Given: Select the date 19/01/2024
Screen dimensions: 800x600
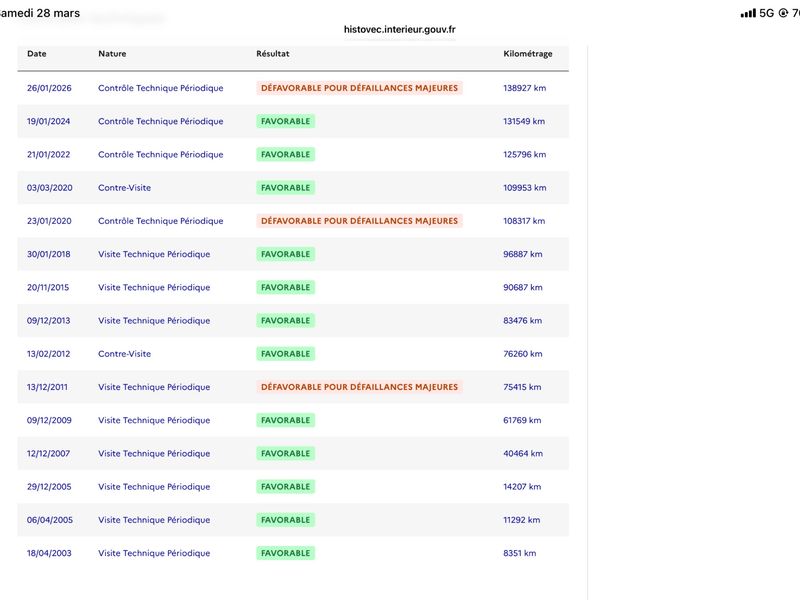Looking at the screenshot, I should point(48,121).
